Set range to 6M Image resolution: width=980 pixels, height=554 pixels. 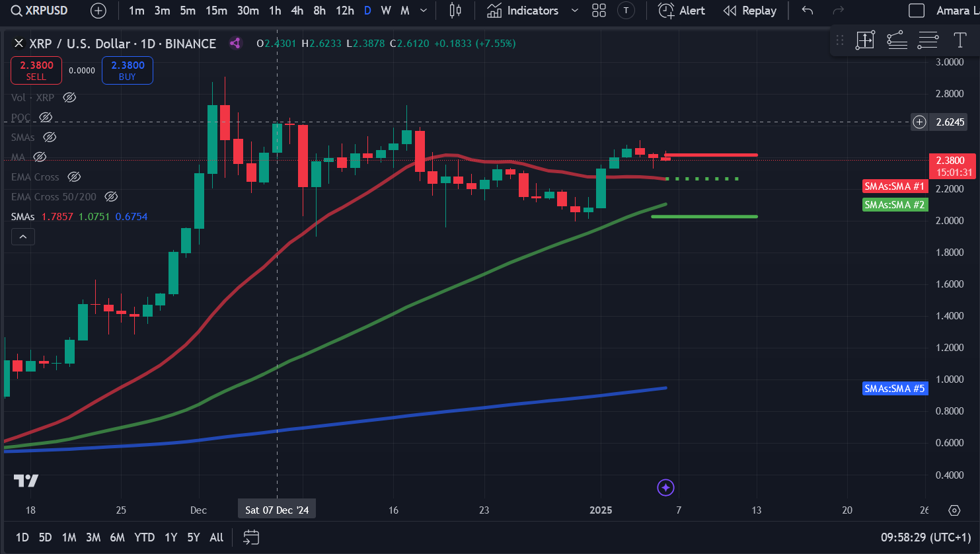(x=117, y=537)
